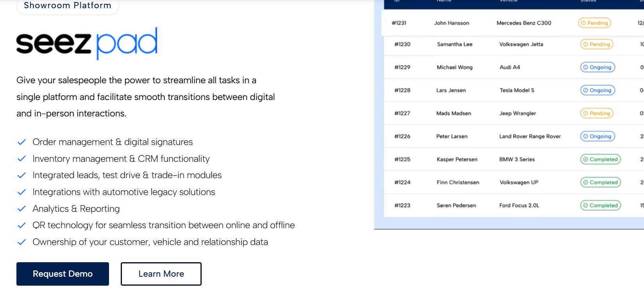Click vehicle Jeep Wrangler

pyautogui.click(x=518, y=113)
